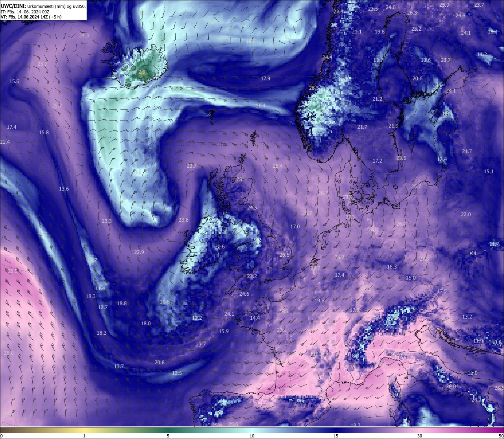Click the 16.3 value over central Europe
Viewport: 504px width, 439px height.
[392, 267]
